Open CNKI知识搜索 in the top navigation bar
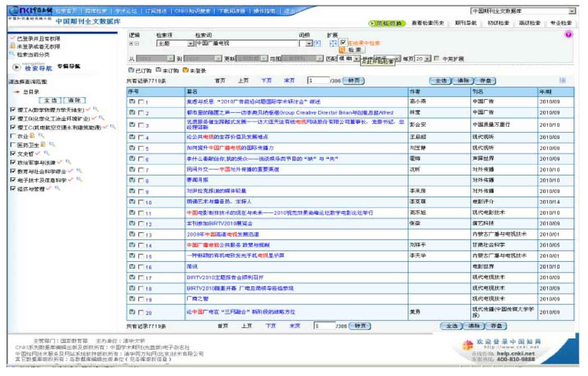588x376 pixels. click(x=192, y=11)
